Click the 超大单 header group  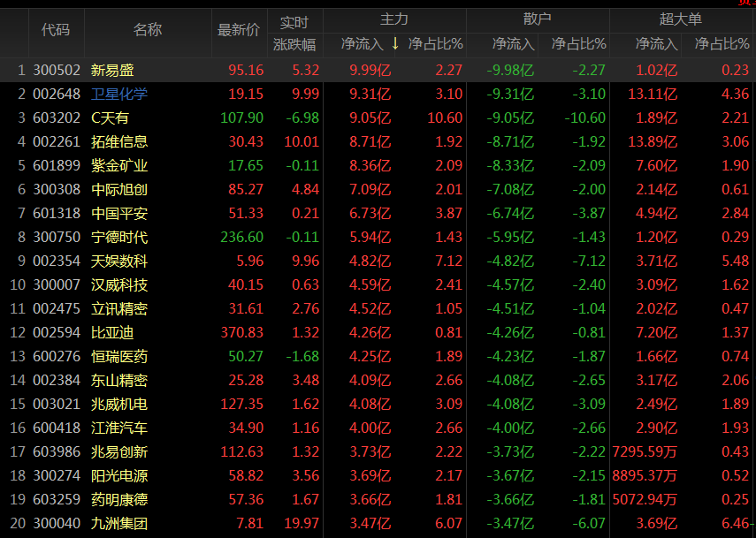(681, 19)
